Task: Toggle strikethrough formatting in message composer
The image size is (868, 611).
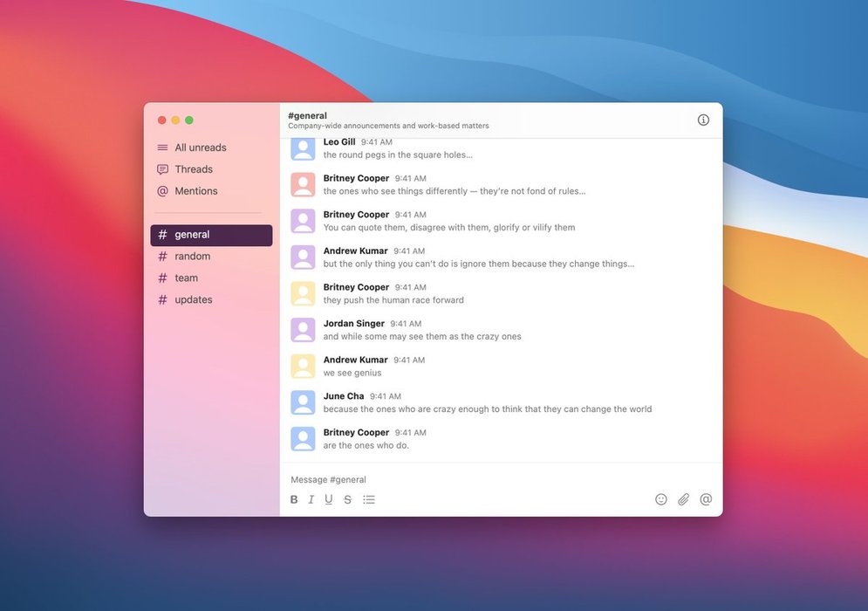Action: point(347,500)
